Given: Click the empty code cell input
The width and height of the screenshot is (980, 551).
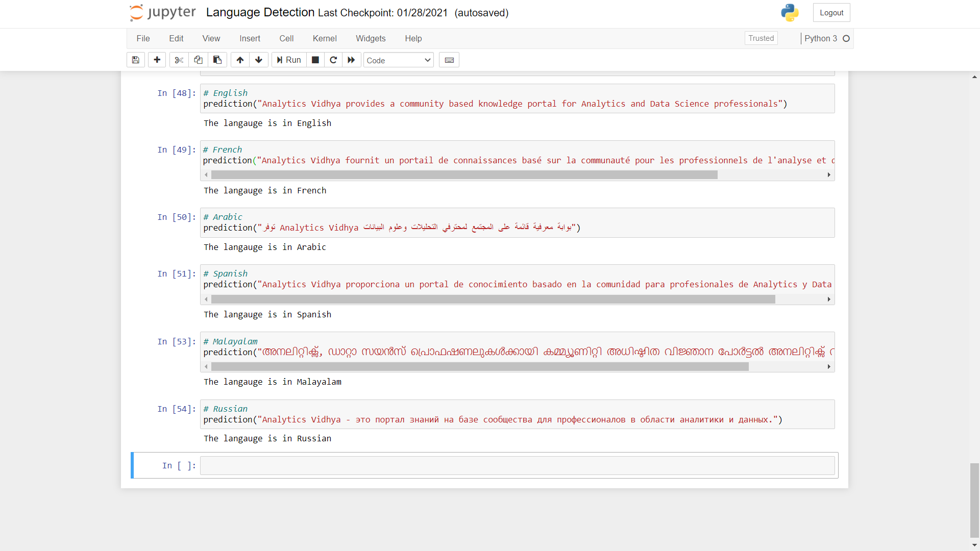Looking at the screenshot, I should (518, 466).
